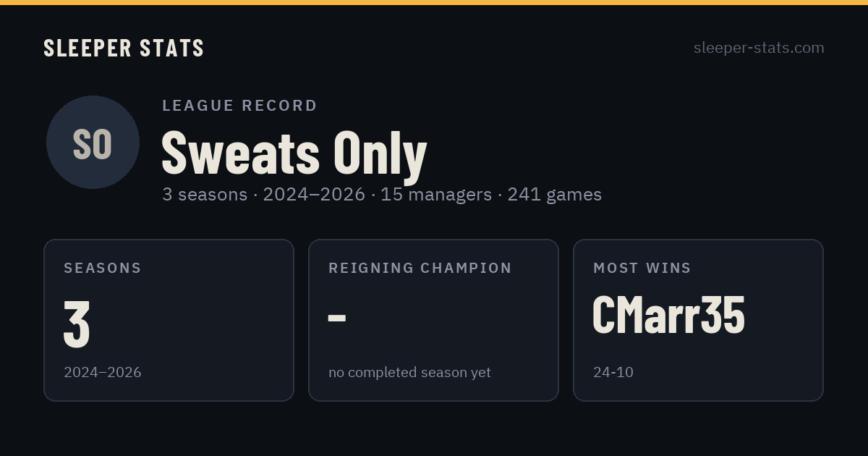Click the SLEEPER STATS logo text
This screenshot has width=868, height=456.
[x=124, y=48]
